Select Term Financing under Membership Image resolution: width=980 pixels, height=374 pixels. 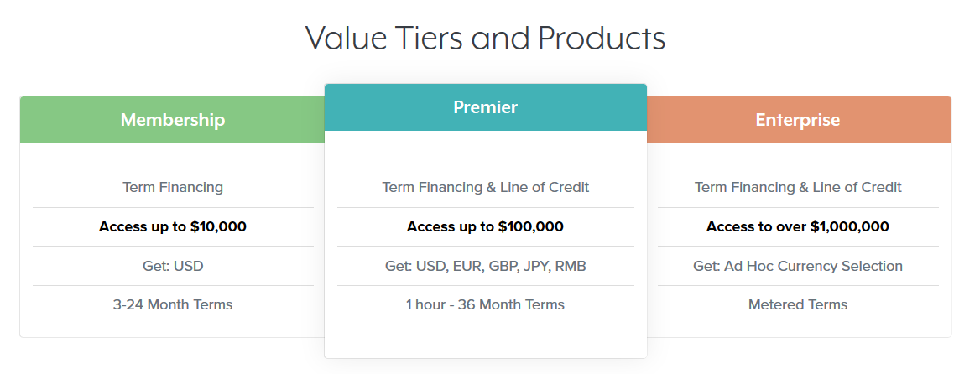(x=173, y=187)
